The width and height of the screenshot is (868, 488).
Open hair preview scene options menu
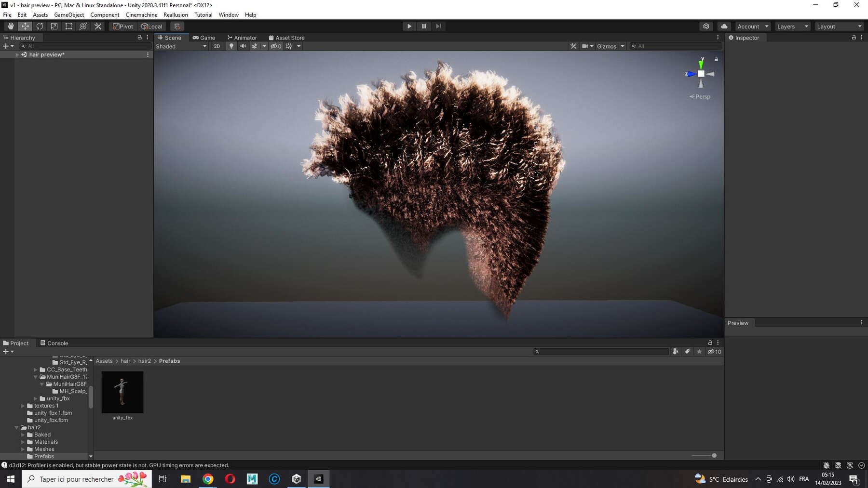[148, 54]
